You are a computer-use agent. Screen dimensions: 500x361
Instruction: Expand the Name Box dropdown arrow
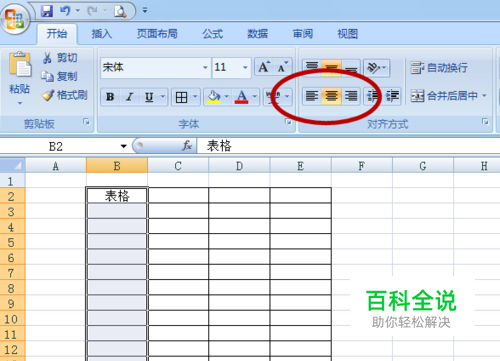(124, 146)
